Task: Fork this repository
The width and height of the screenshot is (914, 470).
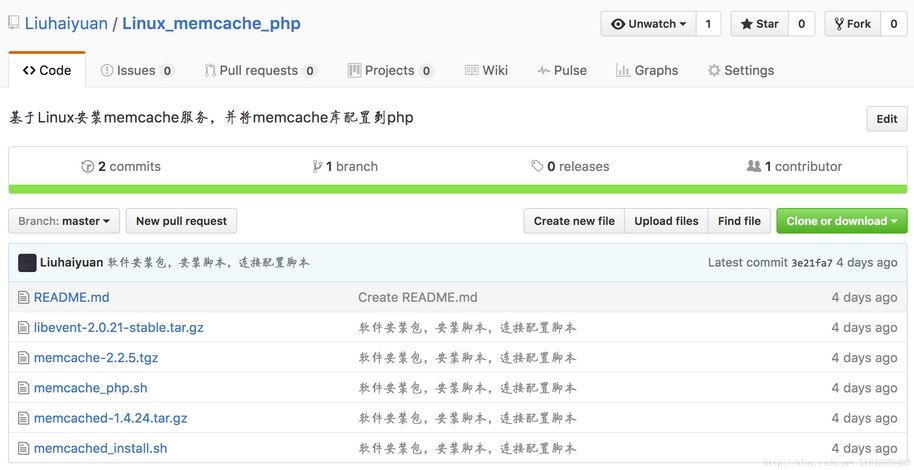Action: 852,24
